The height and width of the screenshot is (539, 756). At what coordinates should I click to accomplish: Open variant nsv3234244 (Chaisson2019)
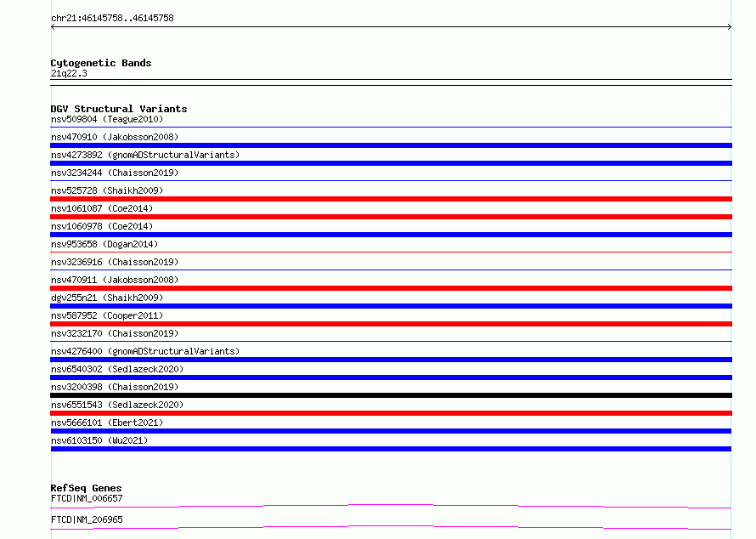(115, 173)
